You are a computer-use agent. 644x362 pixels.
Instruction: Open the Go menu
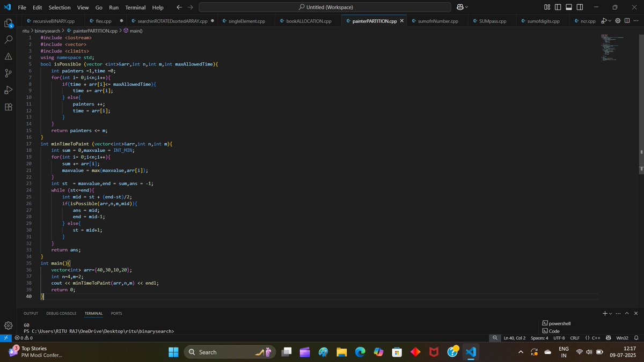pos(99,8)
